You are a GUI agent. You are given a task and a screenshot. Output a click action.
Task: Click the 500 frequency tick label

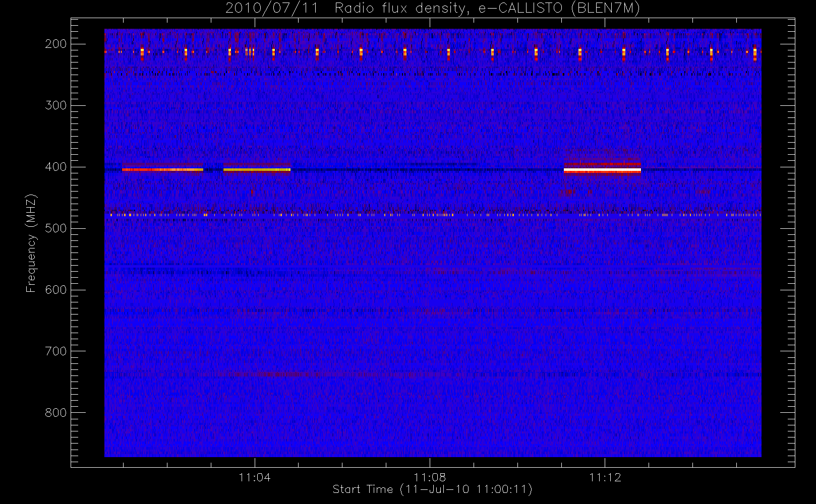55,228
